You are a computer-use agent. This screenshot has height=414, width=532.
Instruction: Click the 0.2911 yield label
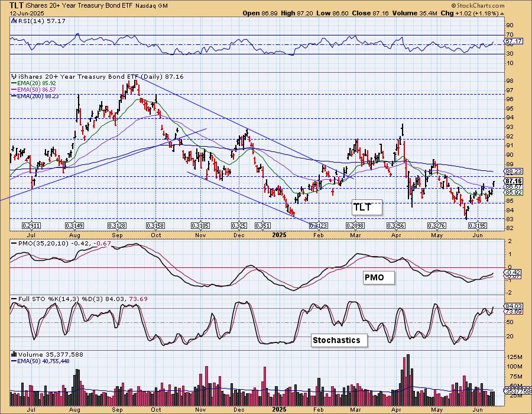[31, 225]
